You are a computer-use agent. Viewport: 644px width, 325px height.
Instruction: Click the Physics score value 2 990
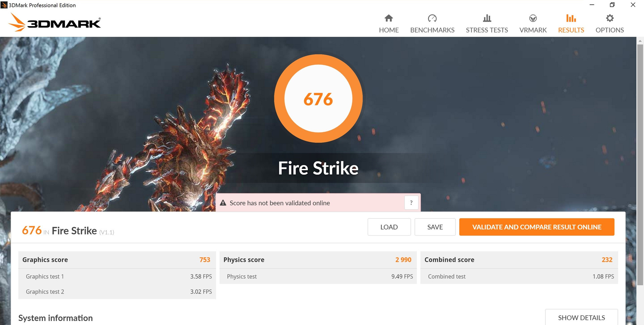[x=403, y=260]
